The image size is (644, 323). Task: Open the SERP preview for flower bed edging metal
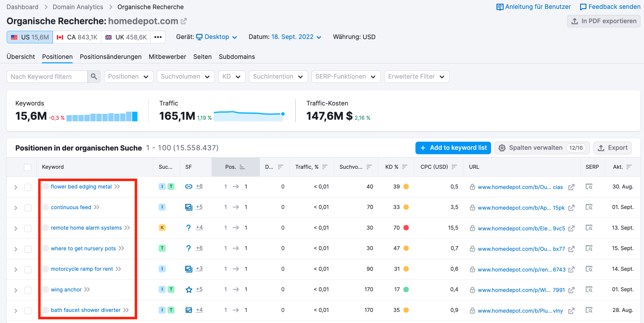point(589,187)
